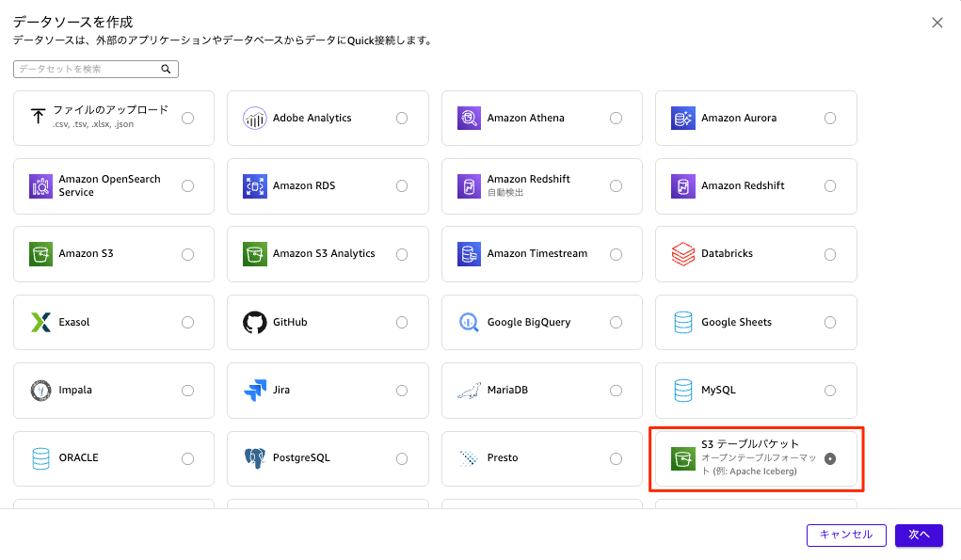
Task: Click the Impala logo icon
Action: pyautogui.click(x=41, y=391)
